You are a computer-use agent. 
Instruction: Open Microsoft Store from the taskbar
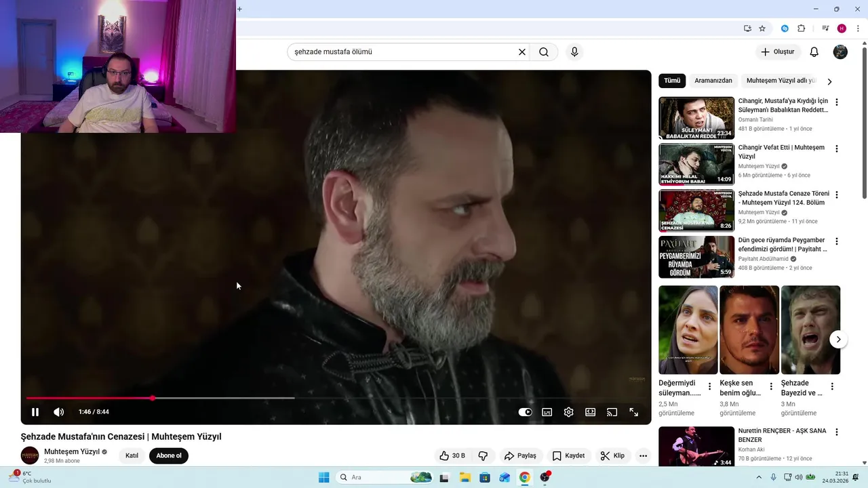tap(485, 477)
